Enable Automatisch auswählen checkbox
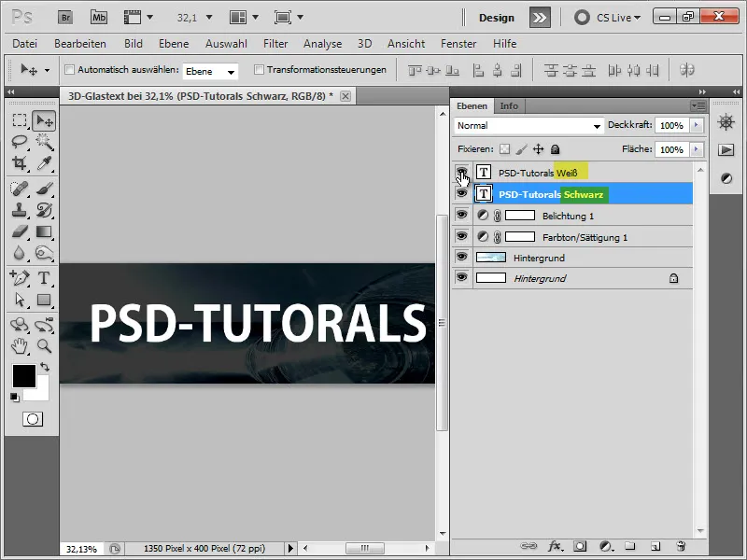Screen dimensions: 747x560 pos(69,70)
